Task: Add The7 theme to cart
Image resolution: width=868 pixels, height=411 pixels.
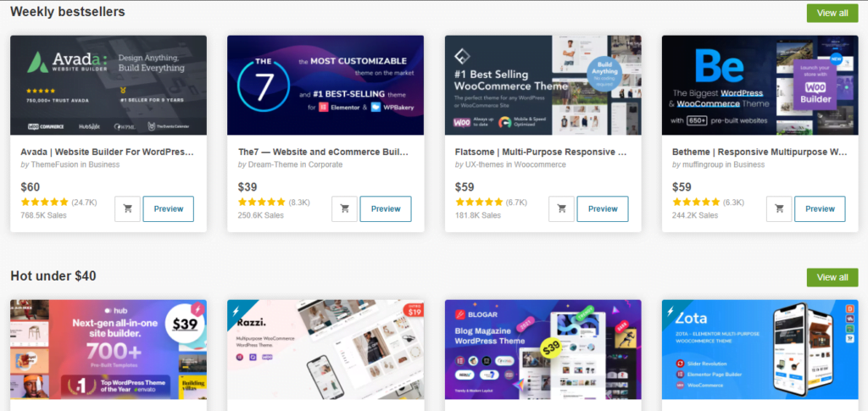Action: (x=344, y=208)
